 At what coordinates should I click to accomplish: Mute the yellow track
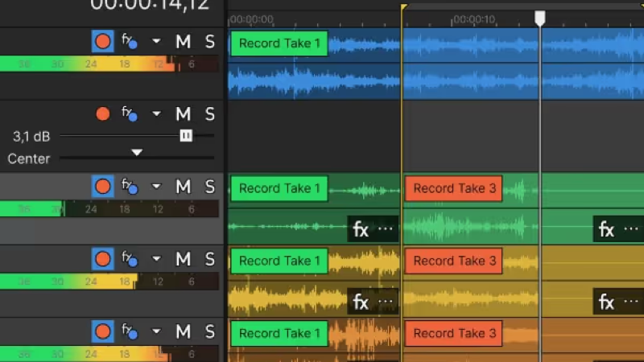[x=184, y=259]
